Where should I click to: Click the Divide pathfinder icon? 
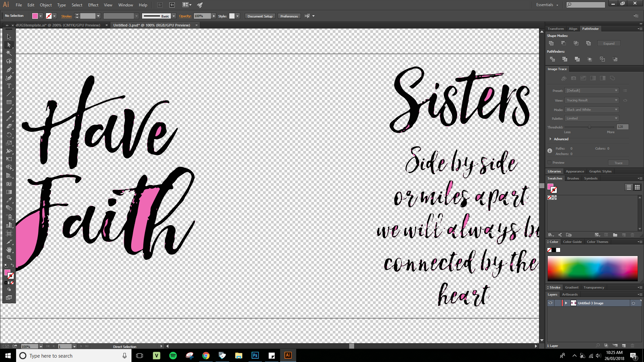[x=552, y=59]
